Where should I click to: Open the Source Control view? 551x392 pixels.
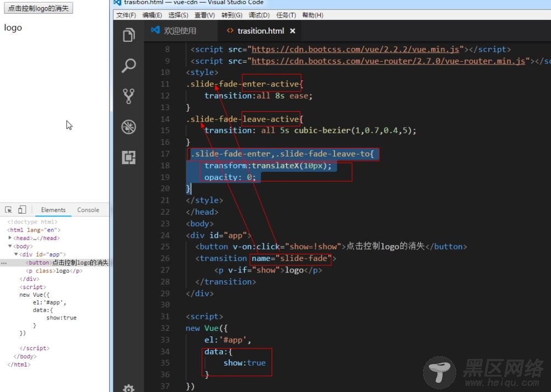pos(128,96)
